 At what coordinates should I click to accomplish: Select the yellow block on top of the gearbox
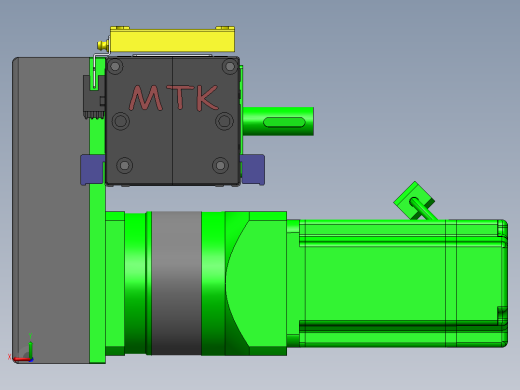[172, 40]
